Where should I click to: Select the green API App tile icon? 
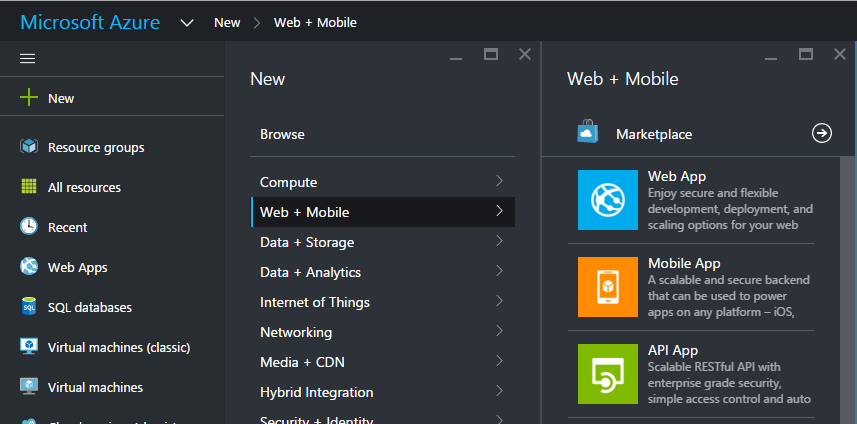click(x=608, y=374)
